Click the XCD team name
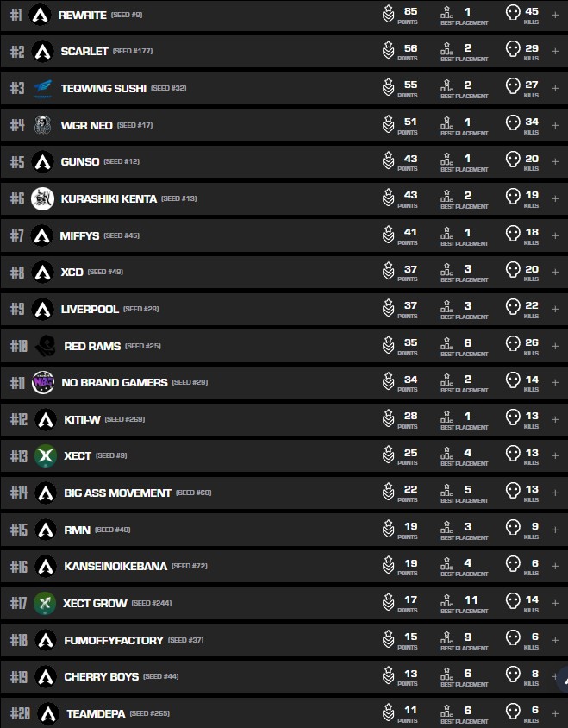 (x=72, y=272)
